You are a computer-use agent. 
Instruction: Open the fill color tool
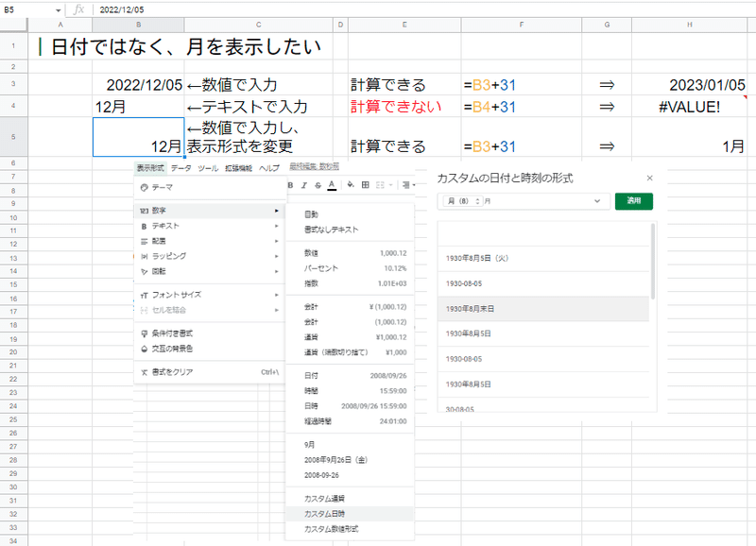[351, 185]
